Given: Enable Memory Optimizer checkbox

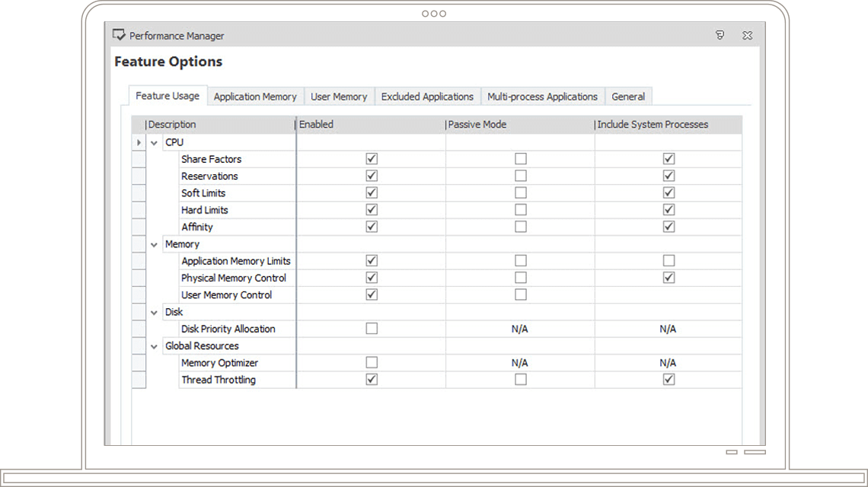Looking at the screenshot, I should coord(372,362).
